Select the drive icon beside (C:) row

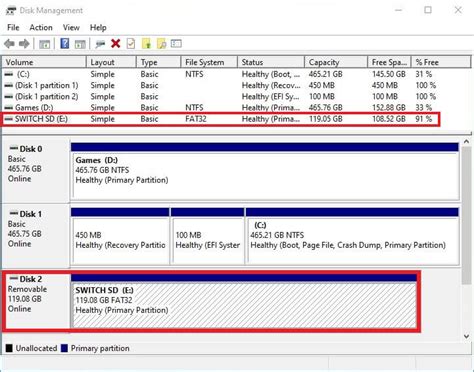click(x=9, y=74)
